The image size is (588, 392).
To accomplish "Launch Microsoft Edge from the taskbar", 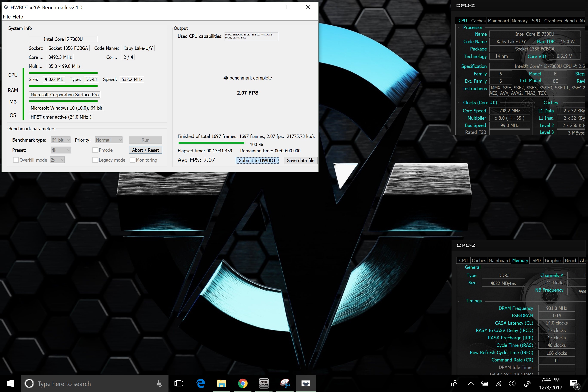I will tap(201, 383).
